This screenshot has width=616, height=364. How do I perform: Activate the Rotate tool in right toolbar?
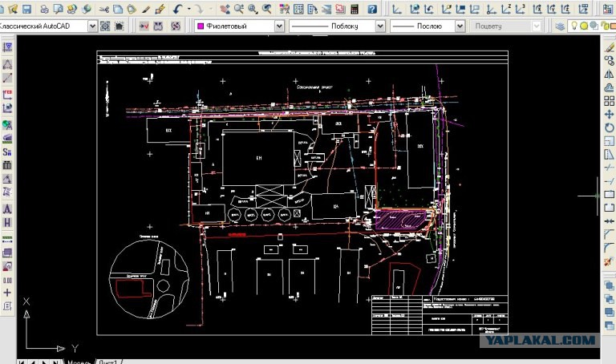pyautogui.click(x=609, y=127)
